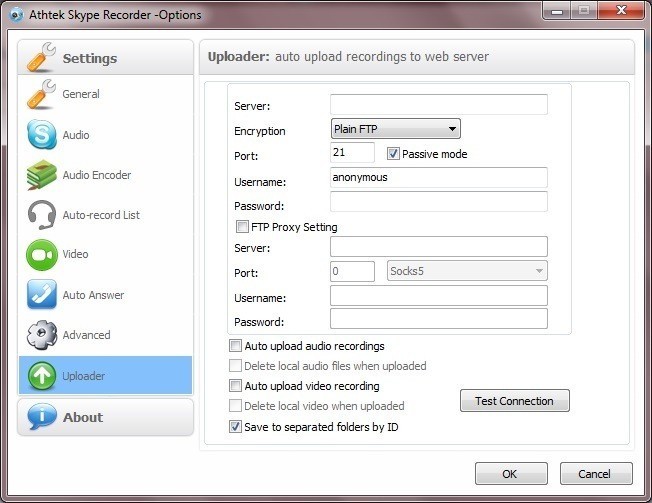Click the Test Connection button

[515, 401]
